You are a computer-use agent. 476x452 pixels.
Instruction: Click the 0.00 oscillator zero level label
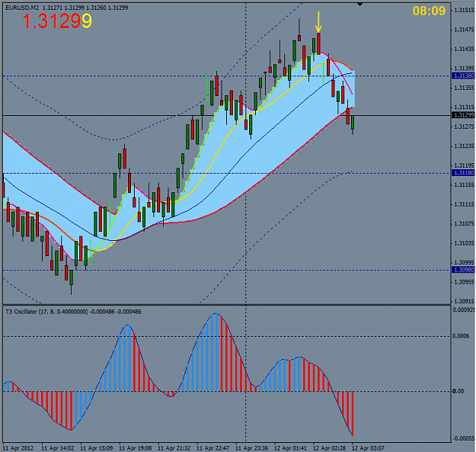(458, 391)
